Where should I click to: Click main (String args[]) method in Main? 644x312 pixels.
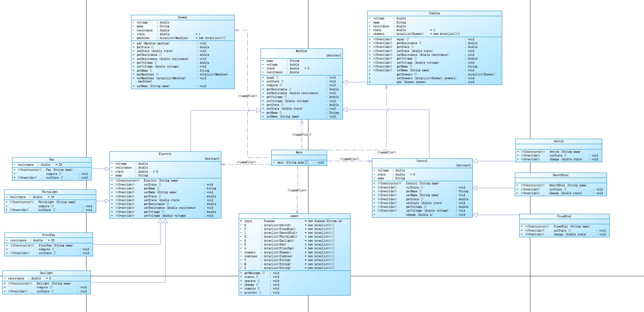pos(299,162)
